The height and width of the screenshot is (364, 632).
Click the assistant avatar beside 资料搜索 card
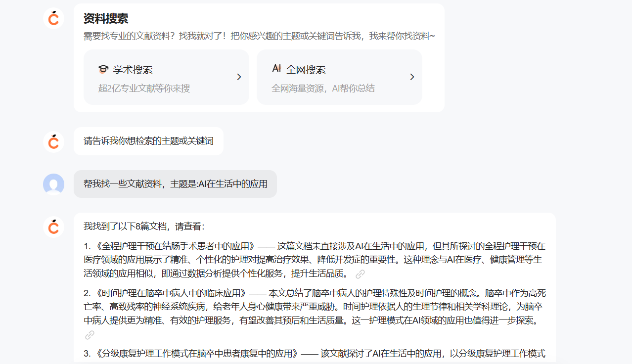tap(53, 19)
